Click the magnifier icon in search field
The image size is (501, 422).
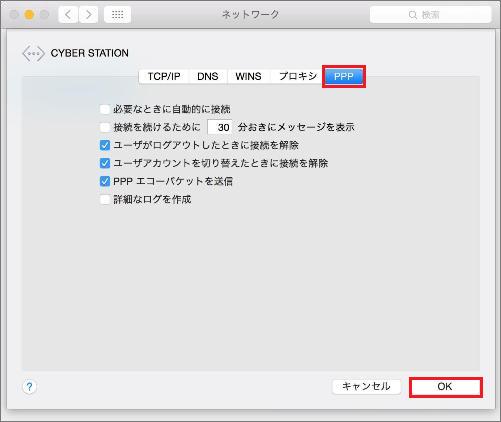click(x=413, y=15)
